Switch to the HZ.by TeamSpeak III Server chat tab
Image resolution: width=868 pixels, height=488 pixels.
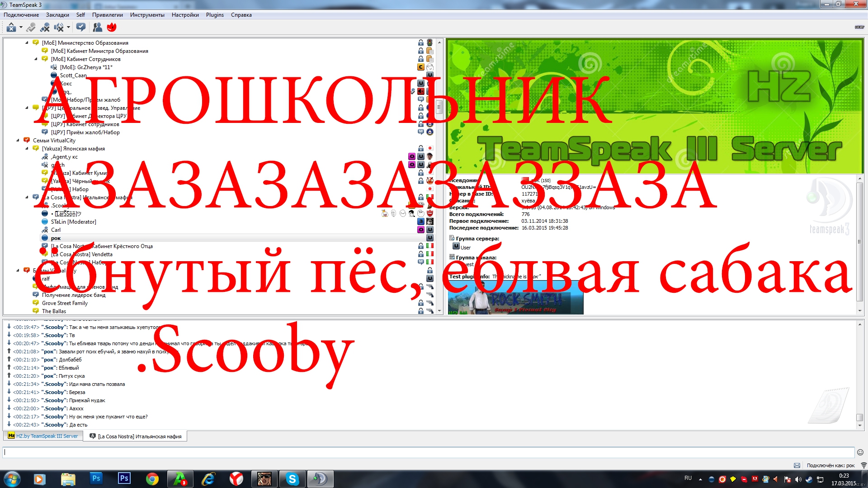pos(43,436)
